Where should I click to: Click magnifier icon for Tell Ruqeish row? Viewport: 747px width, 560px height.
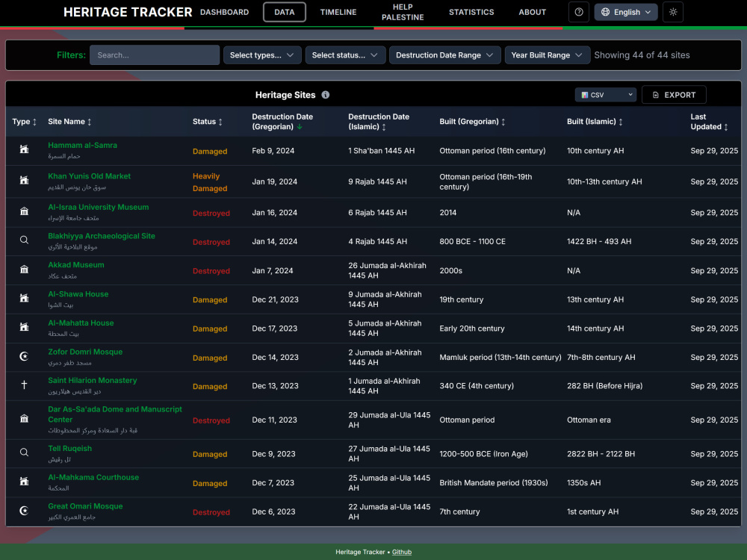point(24,452)
